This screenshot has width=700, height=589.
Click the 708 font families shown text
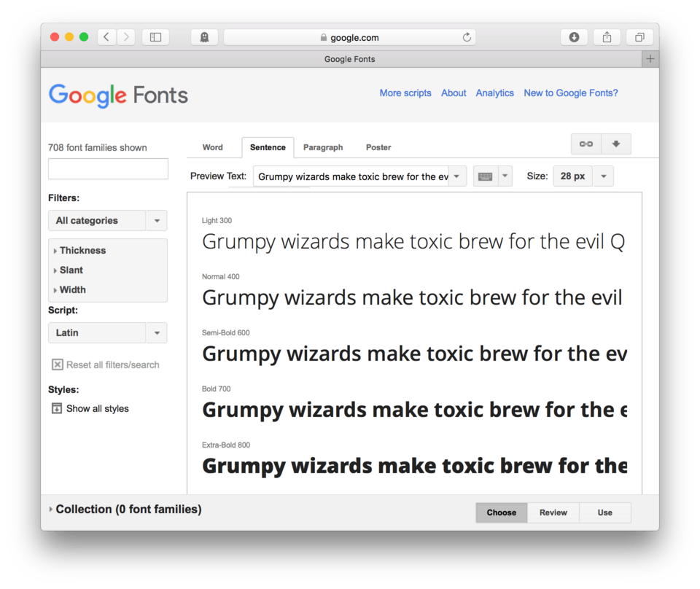tap(97, 147)
